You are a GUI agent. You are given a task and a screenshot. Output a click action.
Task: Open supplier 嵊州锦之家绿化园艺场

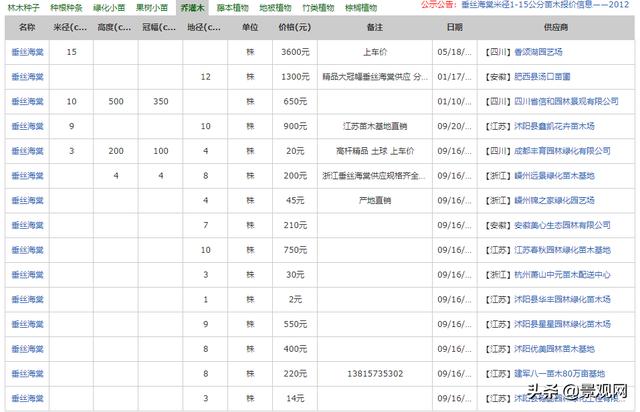[x=554, y=200]
